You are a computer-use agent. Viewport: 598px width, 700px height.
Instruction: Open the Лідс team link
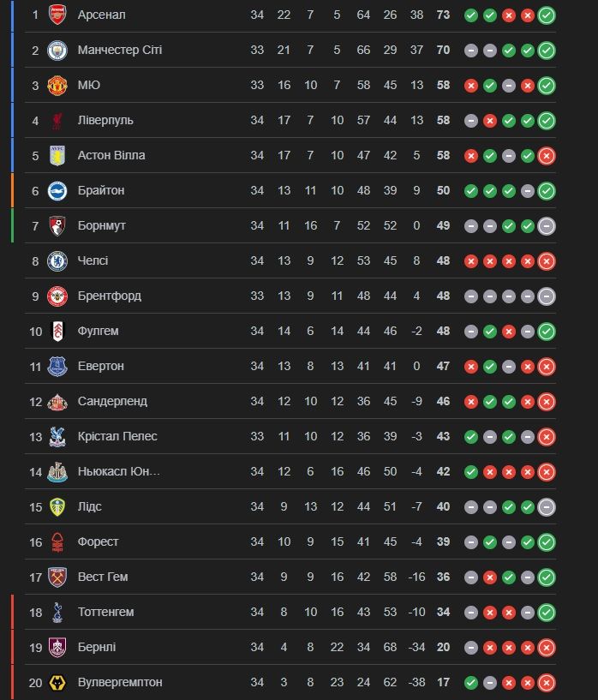[x=89, y=506]
